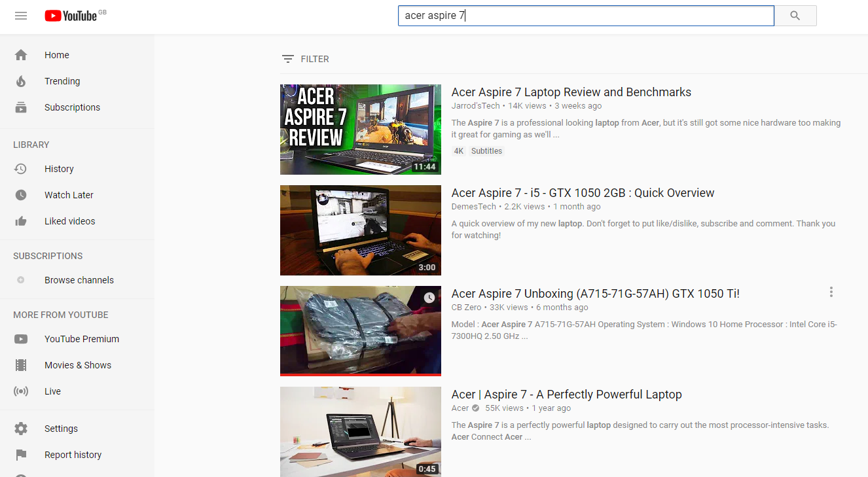
Task: Click the Settings gear icon
Action: coord(21,429)
